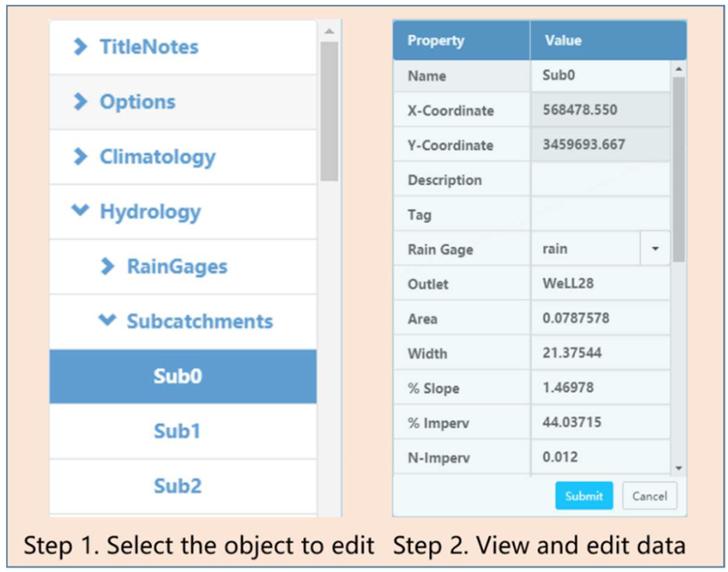Screen dimensions: 728x572
Task: Click the Submit button
Action: 584,496
